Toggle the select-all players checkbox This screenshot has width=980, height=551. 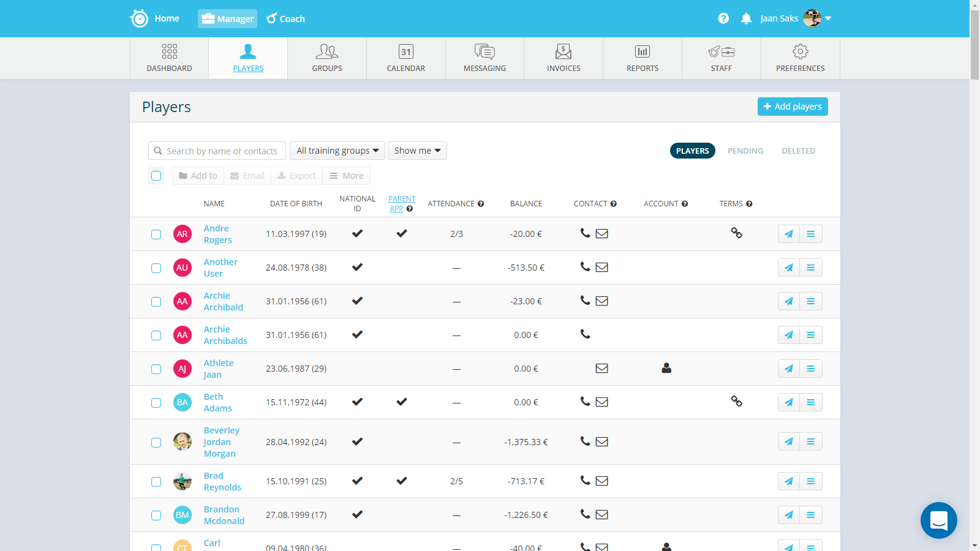tap(156, 176)
